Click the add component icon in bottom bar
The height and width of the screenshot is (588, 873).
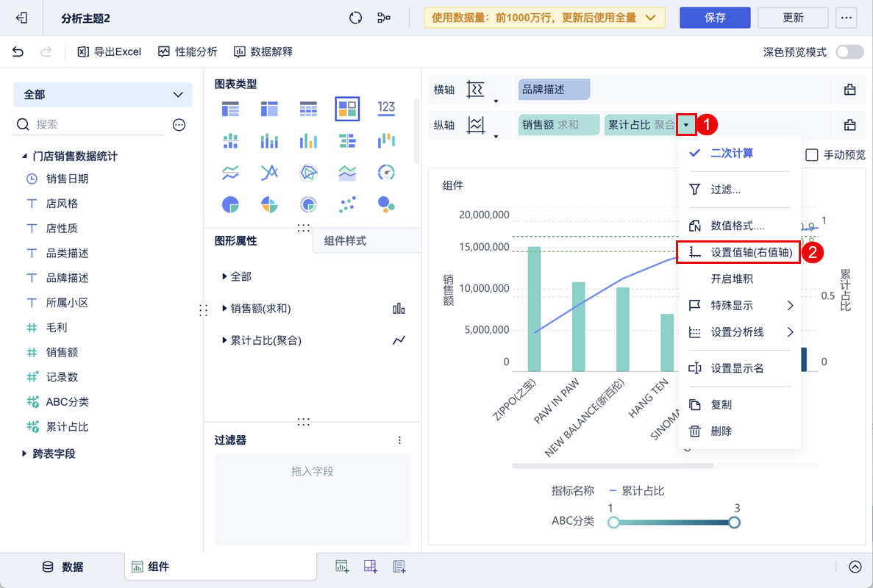[343, 566]
